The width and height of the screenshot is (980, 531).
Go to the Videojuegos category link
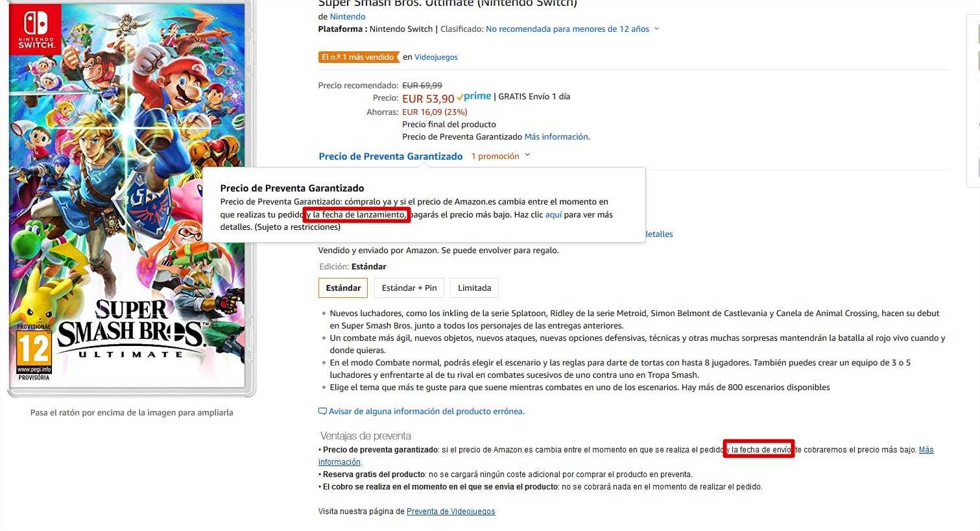click(x=436, y=57)
